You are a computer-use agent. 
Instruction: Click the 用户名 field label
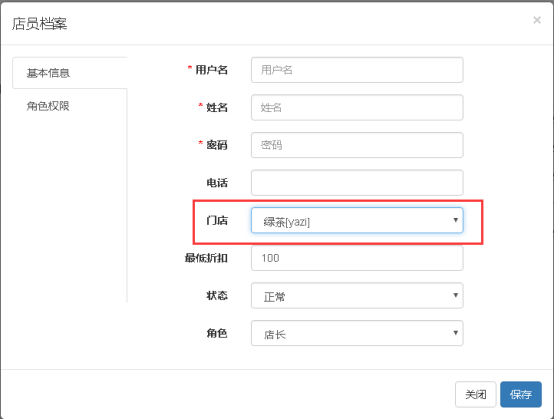pos(211,70)
